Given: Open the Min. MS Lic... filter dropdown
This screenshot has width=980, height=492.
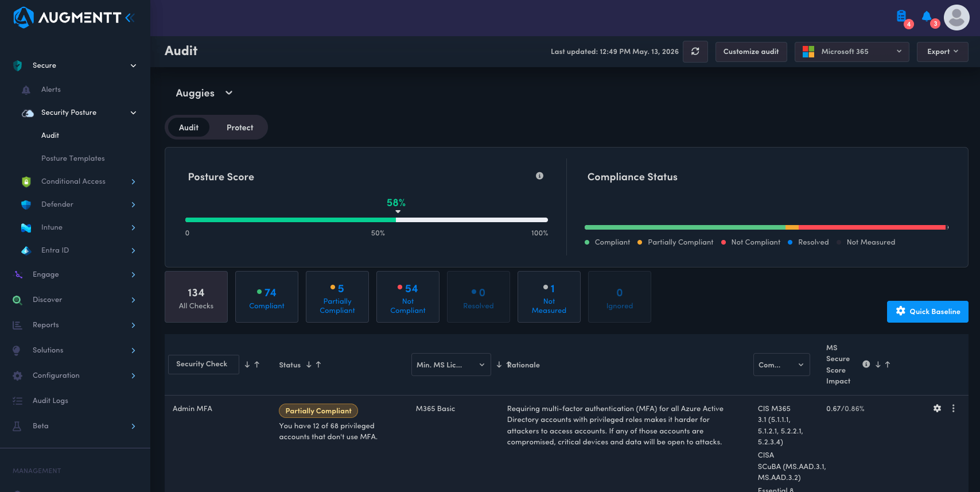Looking at the screenshot, I should [x=451, y=365].
